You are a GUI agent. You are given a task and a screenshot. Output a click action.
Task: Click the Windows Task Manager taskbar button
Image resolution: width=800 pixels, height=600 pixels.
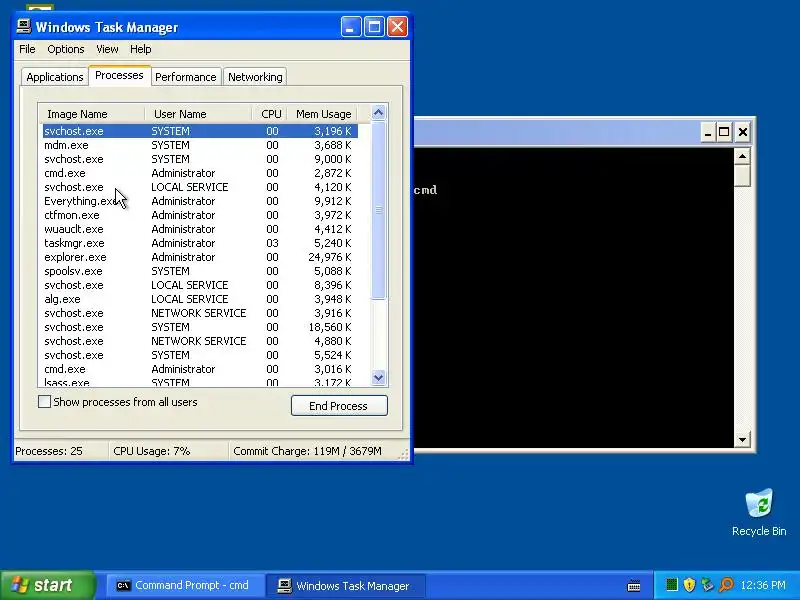[x=346, y=585]
